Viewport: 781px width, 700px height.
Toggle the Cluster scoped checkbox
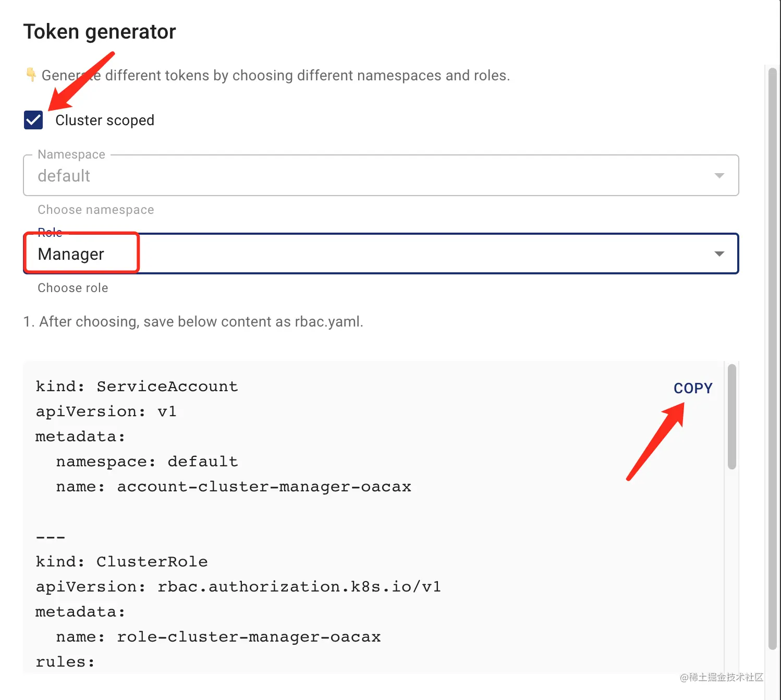pos(33,120)
